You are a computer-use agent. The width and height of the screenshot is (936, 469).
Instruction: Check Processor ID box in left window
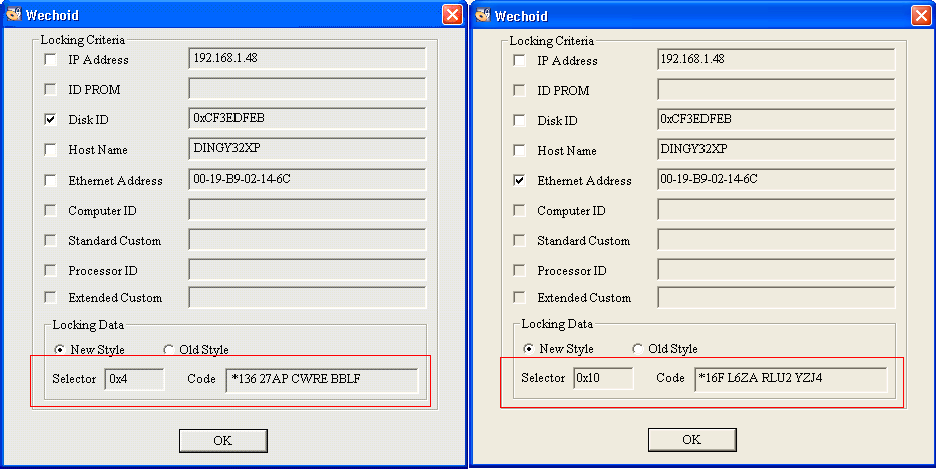(x=51, y=270)
